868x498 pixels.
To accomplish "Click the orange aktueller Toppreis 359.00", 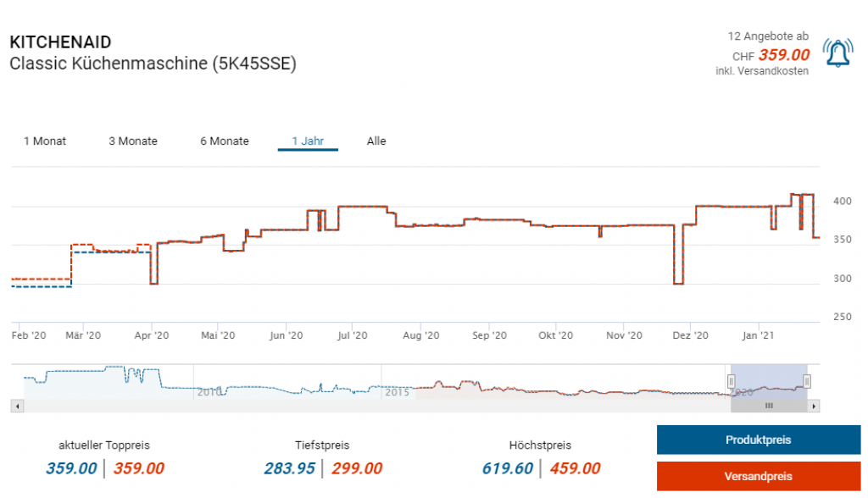I will coord(139,468).
